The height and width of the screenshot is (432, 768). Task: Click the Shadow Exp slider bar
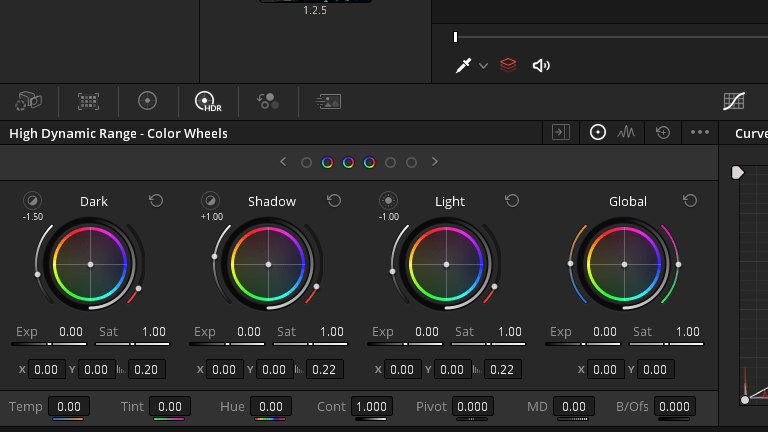point(227,344)
